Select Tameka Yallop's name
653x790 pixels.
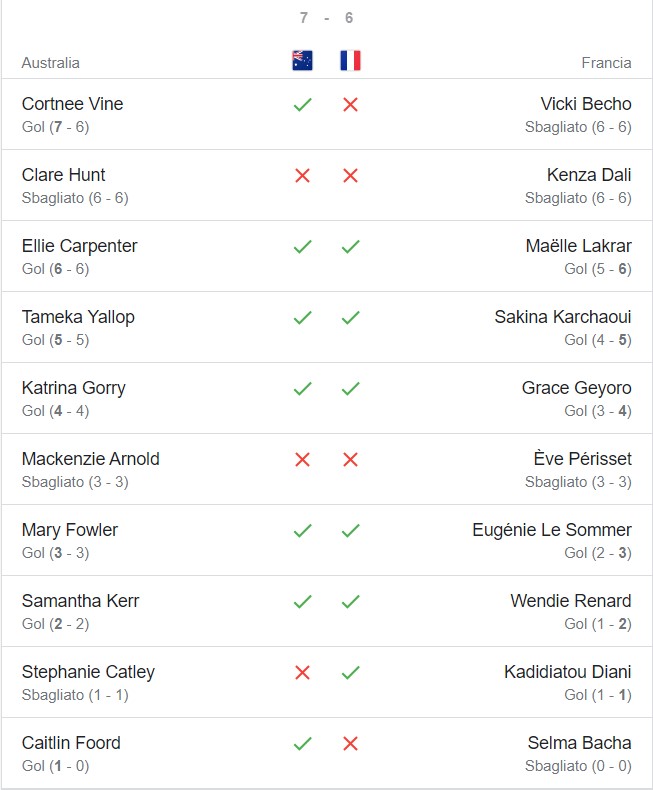78,317
